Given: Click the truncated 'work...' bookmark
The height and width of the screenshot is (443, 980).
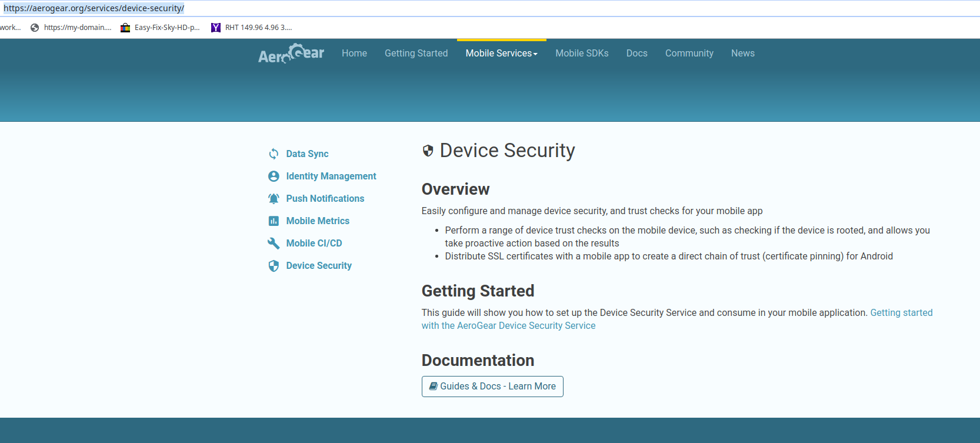Looking at the screenshot, I should click(10, 28).
